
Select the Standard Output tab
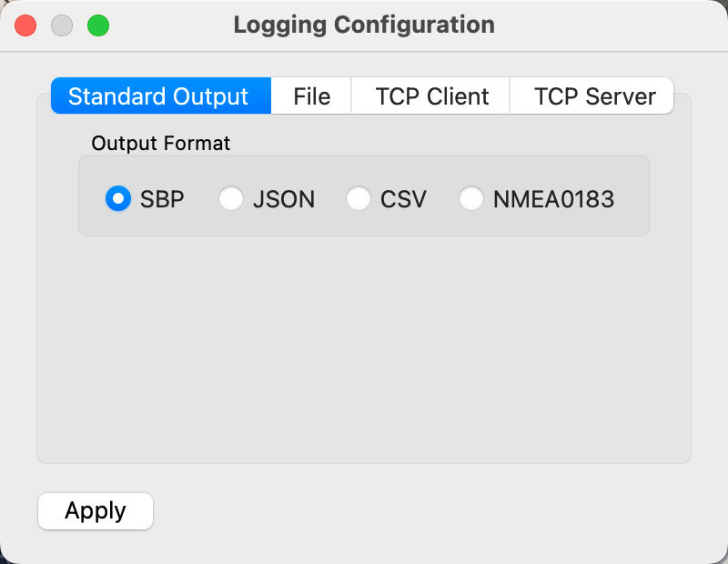click(x=161, y=96)
